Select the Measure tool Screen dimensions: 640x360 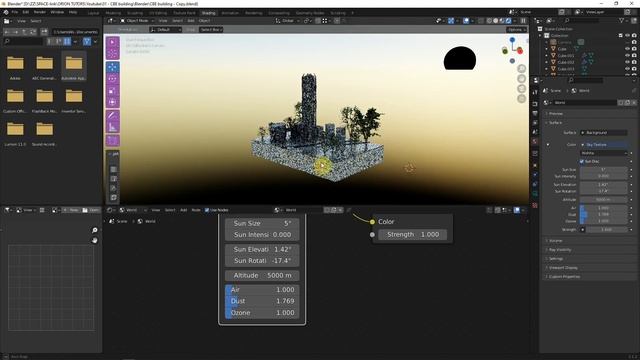(113, 128)
